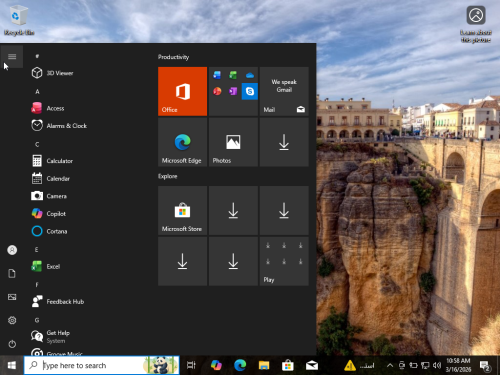Expand the Start menu hamburger
Image resolution: width=500 pixels, height=375 pixels.
12,56
